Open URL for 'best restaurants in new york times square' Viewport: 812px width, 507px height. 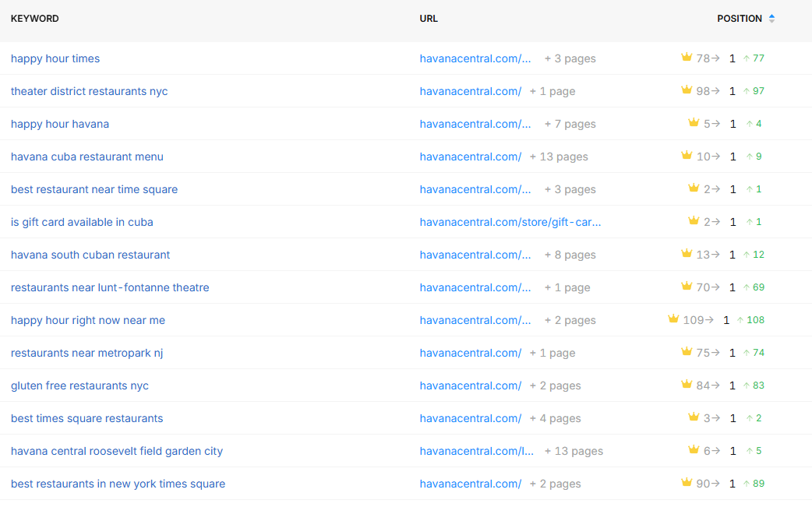[471, 484]
